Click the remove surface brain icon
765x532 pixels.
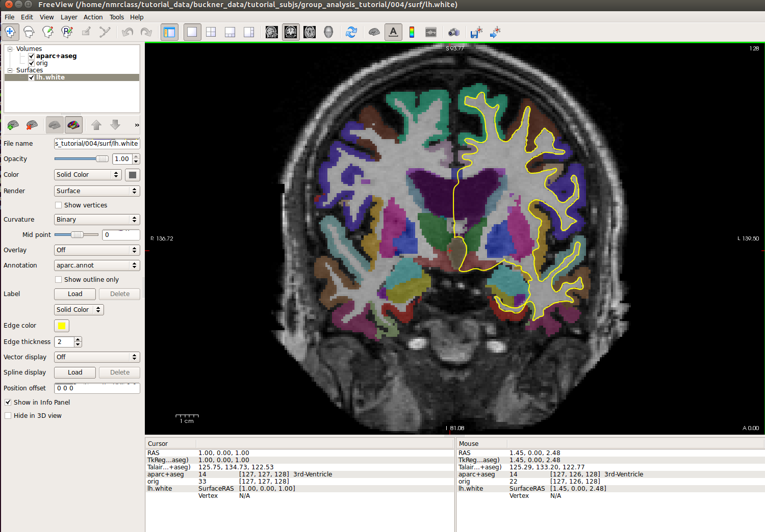tap(32, 125)
